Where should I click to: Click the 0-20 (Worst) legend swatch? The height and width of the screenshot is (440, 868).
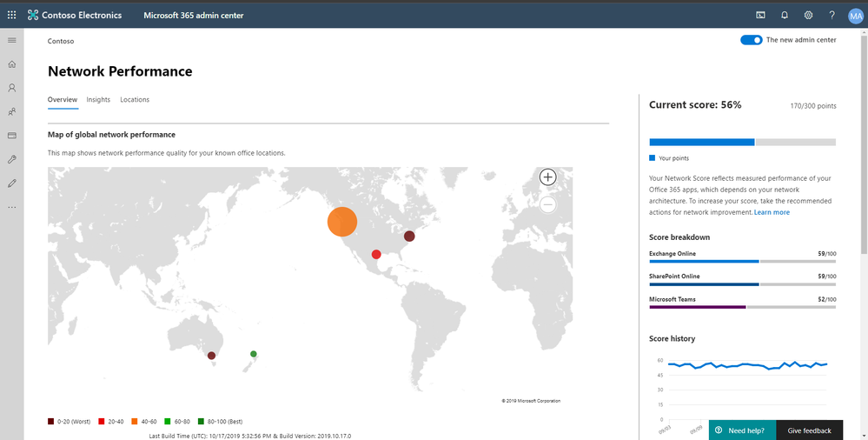(51, 422)
